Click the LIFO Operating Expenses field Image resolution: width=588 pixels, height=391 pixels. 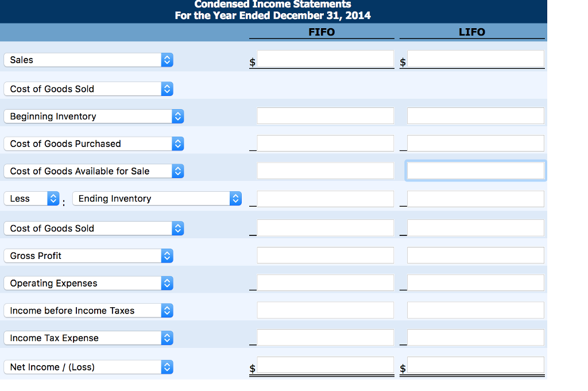coord(475,282)
